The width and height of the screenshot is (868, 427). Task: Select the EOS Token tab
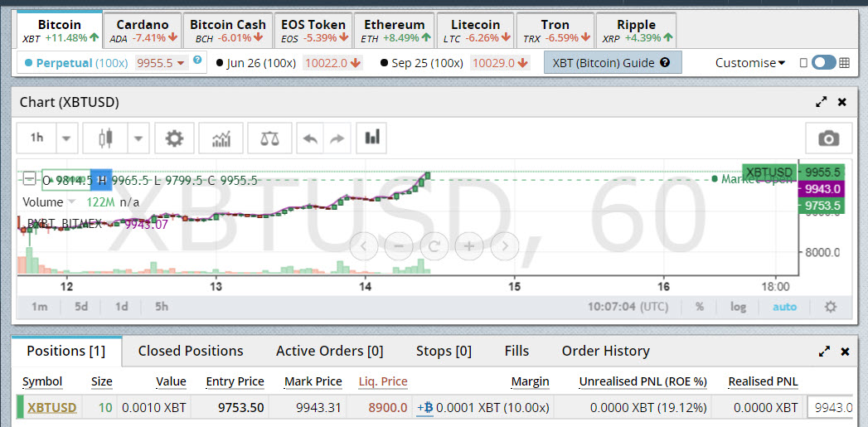(313, 31)
